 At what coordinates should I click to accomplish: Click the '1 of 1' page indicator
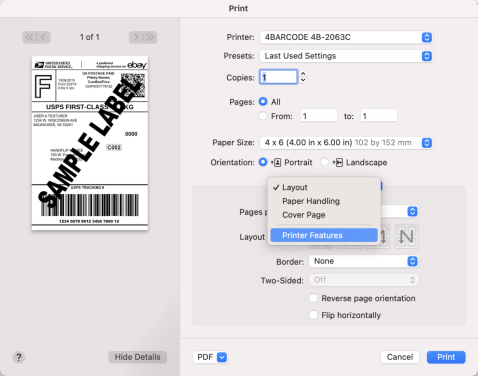(90, 37)
